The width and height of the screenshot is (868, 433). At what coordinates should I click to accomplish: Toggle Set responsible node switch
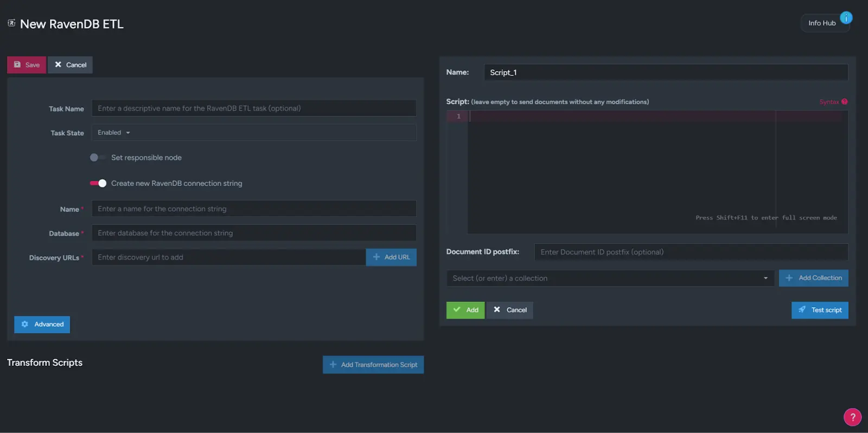[x=98, y=158]
